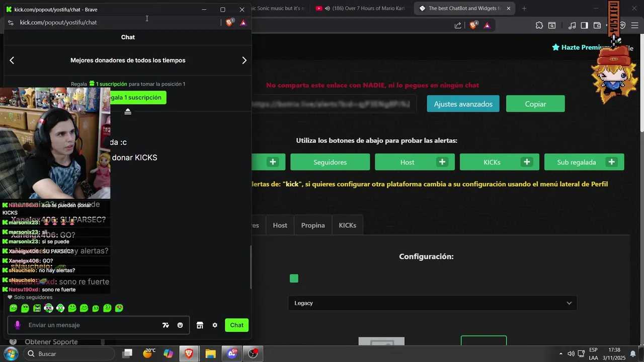644x362 pixels.
Task: Click the site info icon in popout address bar
Action: (11, 23)
